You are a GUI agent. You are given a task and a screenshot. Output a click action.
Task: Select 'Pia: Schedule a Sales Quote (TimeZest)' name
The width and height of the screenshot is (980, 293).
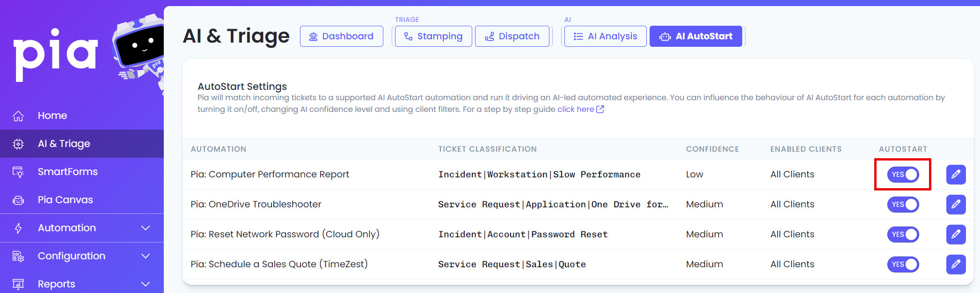point(279,264)
